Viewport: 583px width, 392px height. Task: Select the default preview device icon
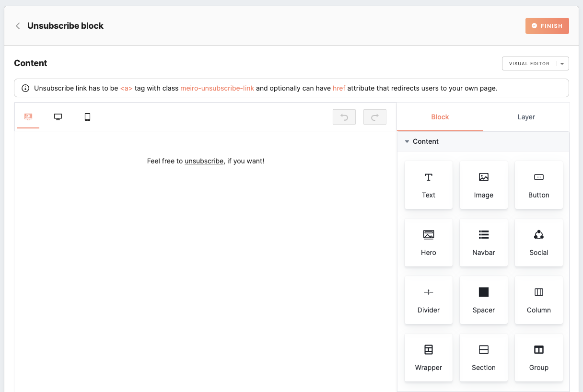point(28,117)
